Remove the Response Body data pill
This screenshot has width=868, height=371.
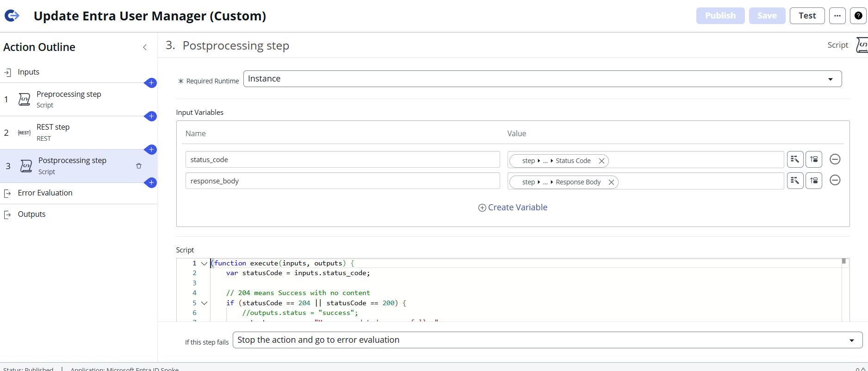click(611, 182)
